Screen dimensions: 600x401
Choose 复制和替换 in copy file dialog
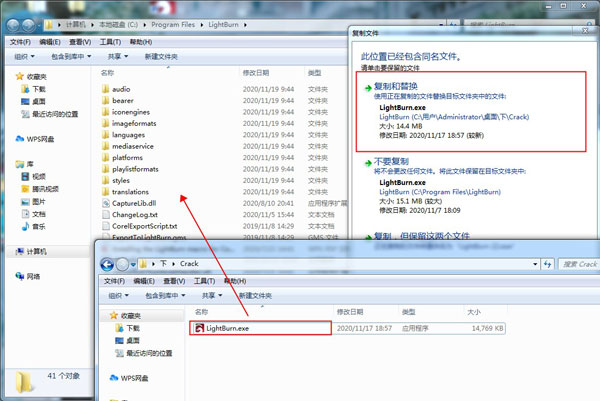click(471, 111)
